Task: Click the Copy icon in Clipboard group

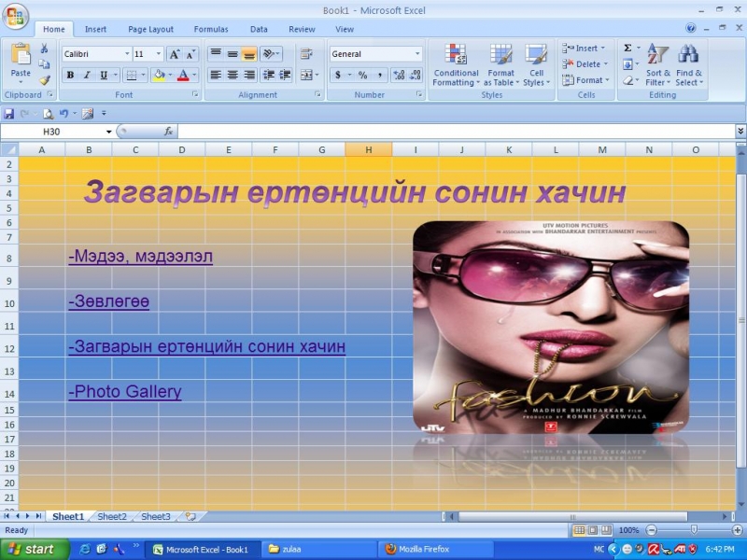Action: click(x=44, y=63)
